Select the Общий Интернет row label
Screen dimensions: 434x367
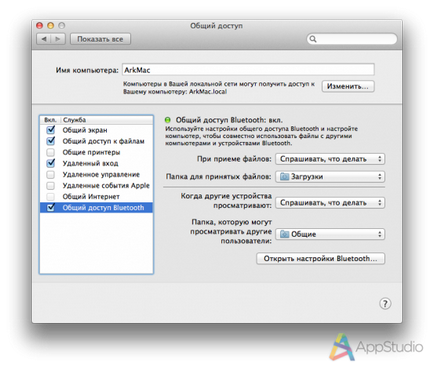coord(91,196)
